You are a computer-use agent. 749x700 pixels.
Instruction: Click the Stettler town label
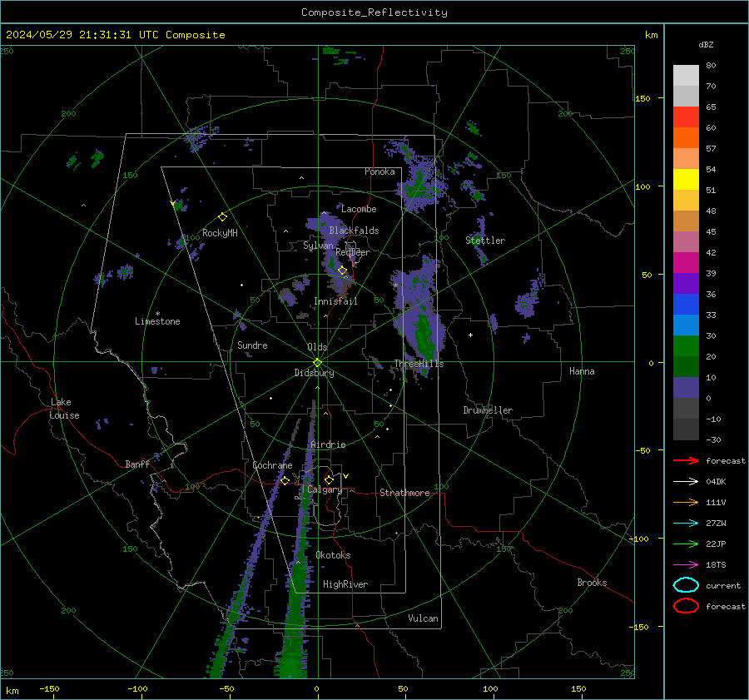click(x=485, y=241)
